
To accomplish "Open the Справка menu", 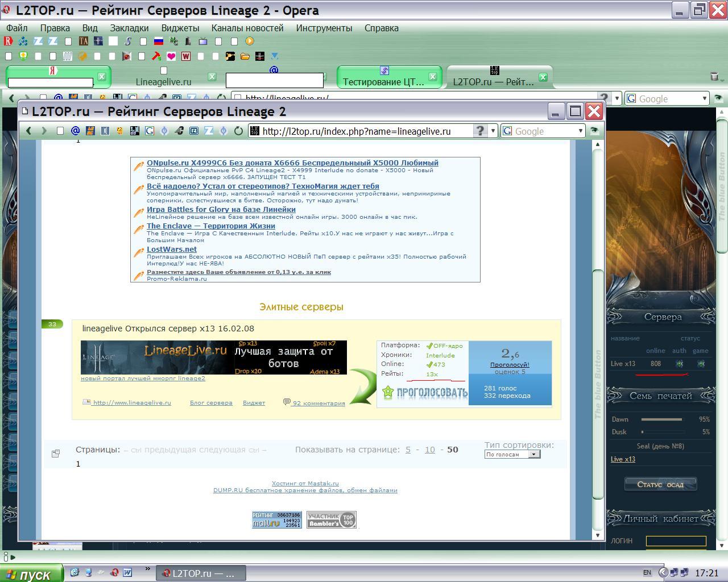I will click(382, 28).
